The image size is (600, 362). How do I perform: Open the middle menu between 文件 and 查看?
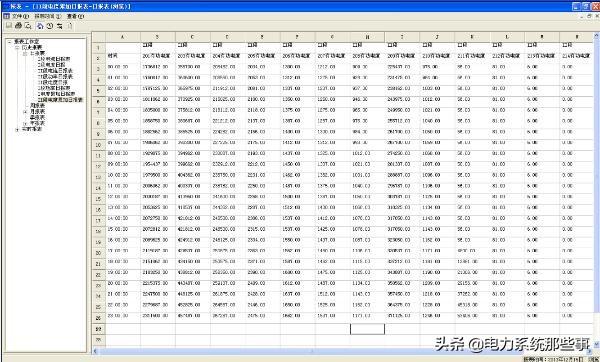coord(47,16)
